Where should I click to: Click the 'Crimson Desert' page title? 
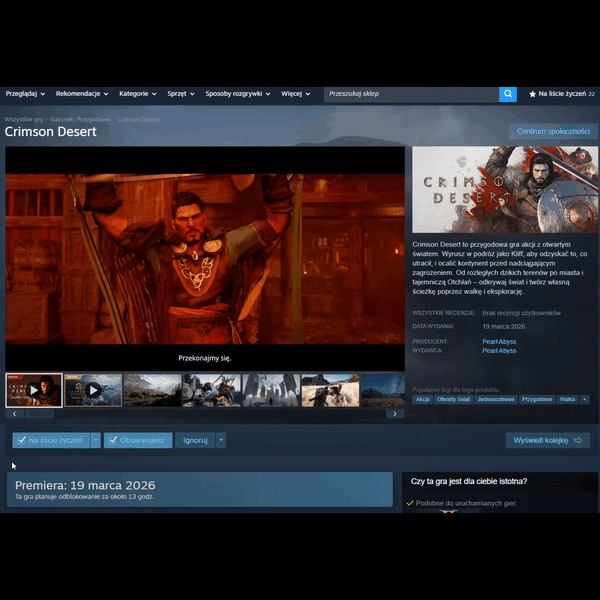(51, 132)
